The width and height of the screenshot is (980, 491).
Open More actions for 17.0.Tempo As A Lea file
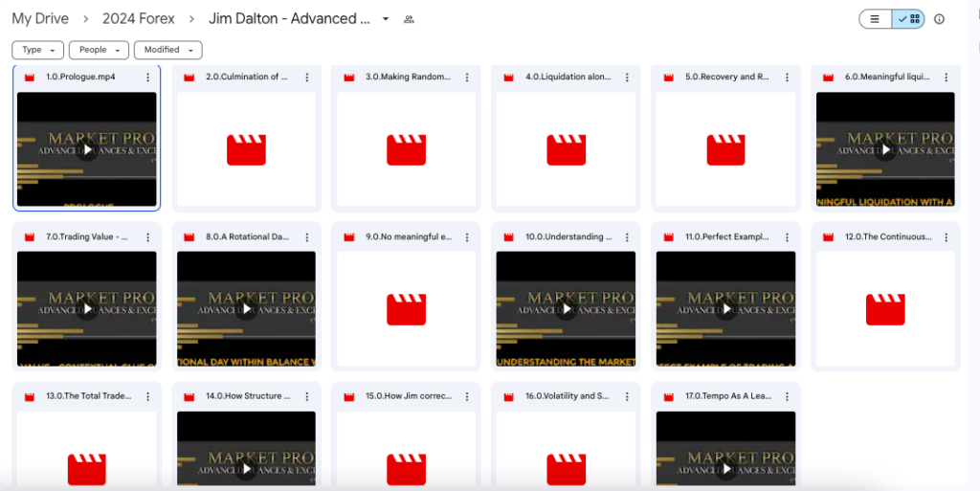coord(787,396)
